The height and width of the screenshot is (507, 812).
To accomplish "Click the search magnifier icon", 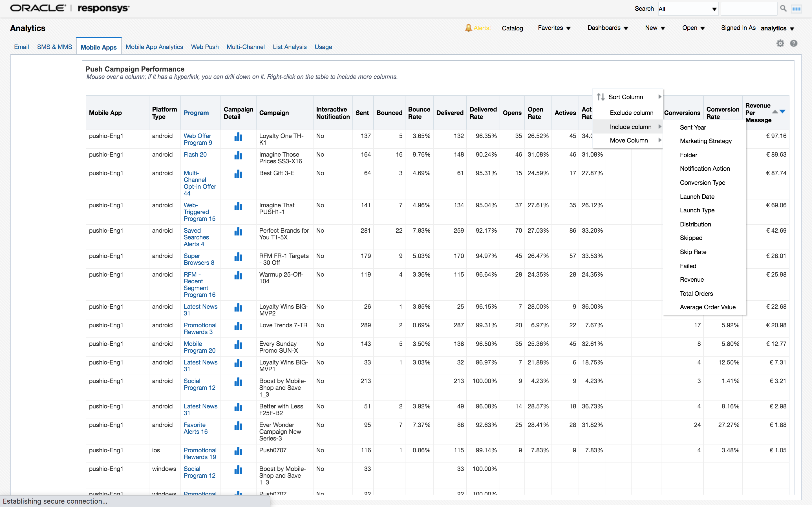I will coord(783,9).
